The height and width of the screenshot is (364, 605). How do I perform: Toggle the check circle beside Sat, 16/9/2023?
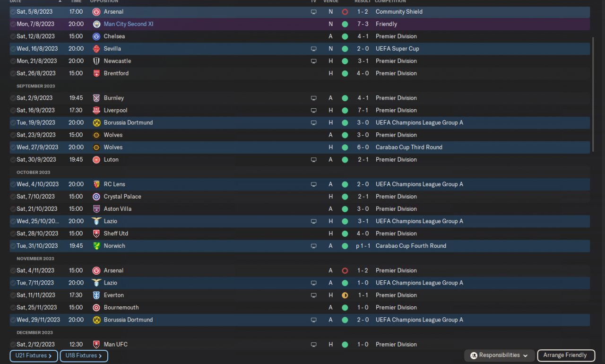click(13, 110)
